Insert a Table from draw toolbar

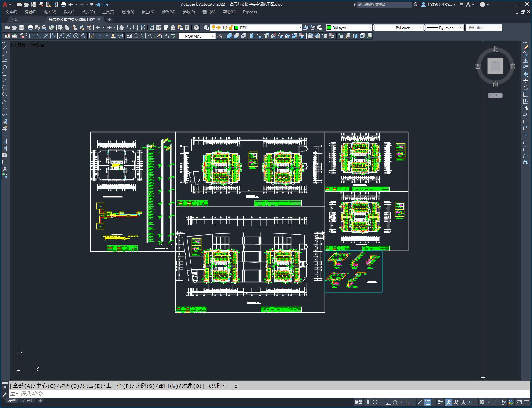[x=5, y=162]
